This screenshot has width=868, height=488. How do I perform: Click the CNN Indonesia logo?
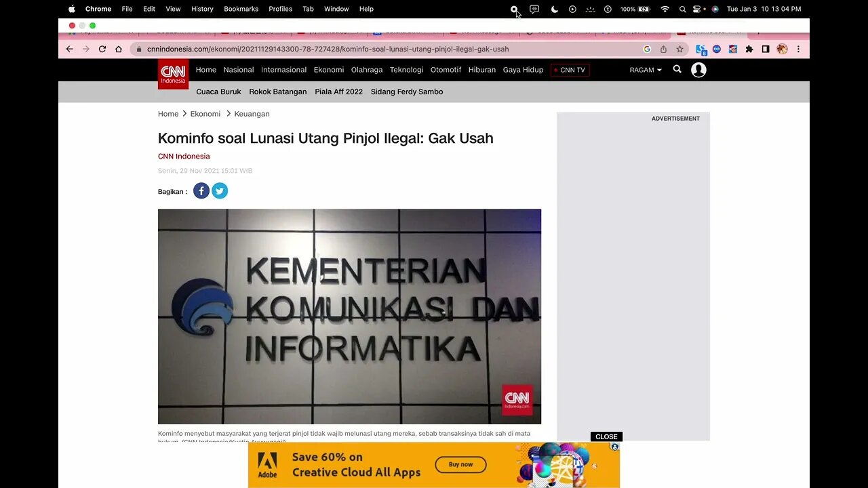173,73
